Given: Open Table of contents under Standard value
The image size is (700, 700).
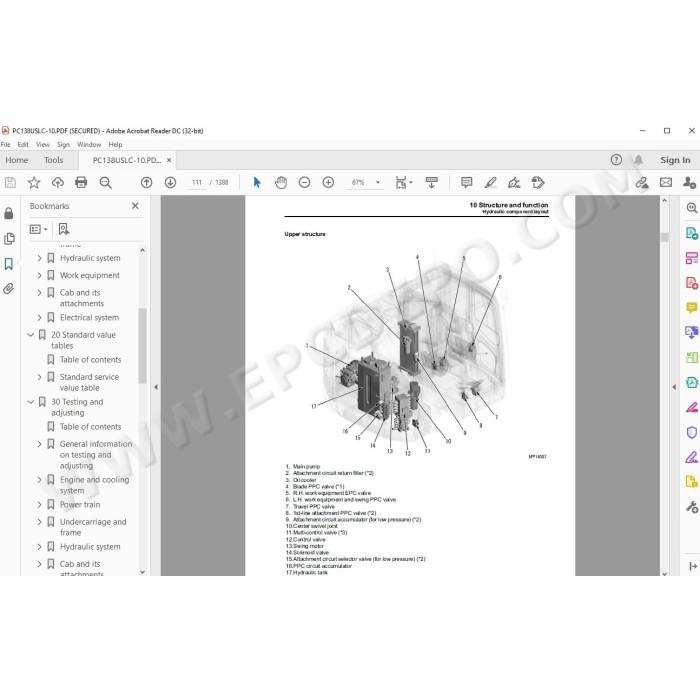Looking at the screenshot, I should [x=91, y=359].
